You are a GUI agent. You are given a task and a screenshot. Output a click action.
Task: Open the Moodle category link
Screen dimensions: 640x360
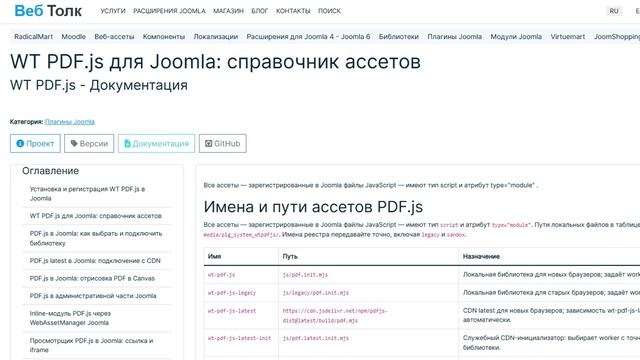click(73, 37)
